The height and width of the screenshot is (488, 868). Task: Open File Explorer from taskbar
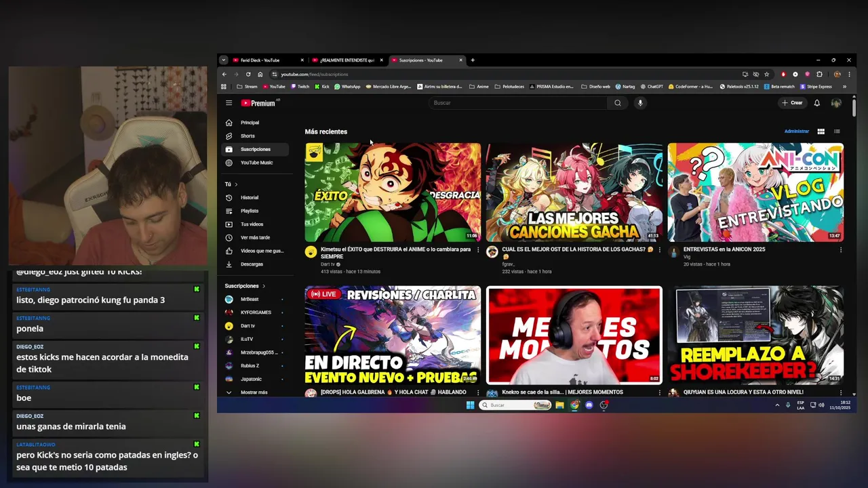(559, 405)
